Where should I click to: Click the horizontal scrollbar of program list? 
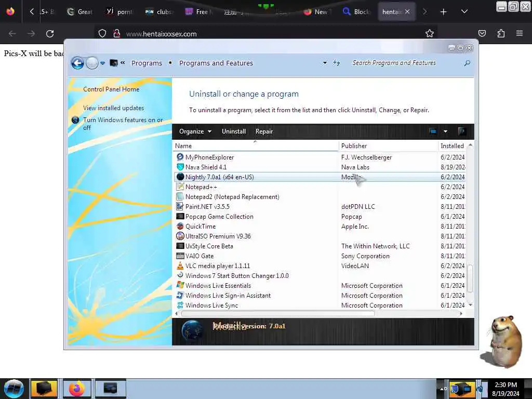tap(278, 313)
